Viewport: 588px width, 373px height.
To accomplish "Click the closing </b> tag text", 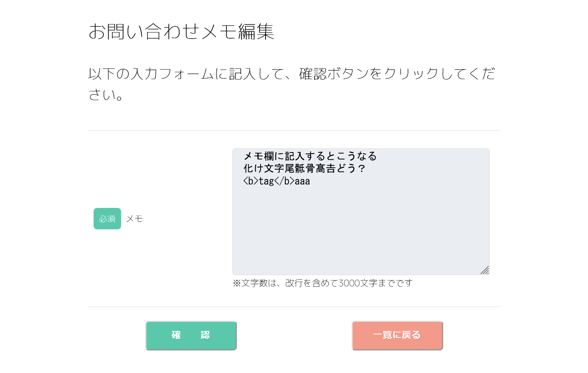I will pos(284,181).
